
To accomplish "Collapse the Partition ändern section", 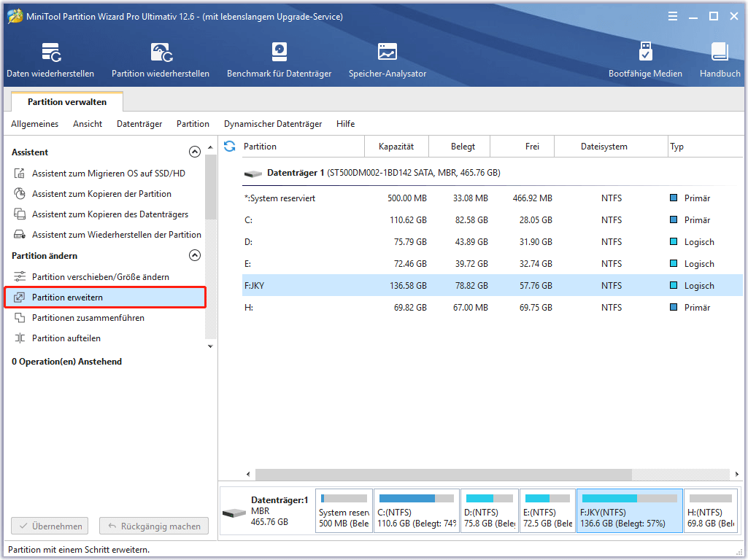I will (194, 256).
